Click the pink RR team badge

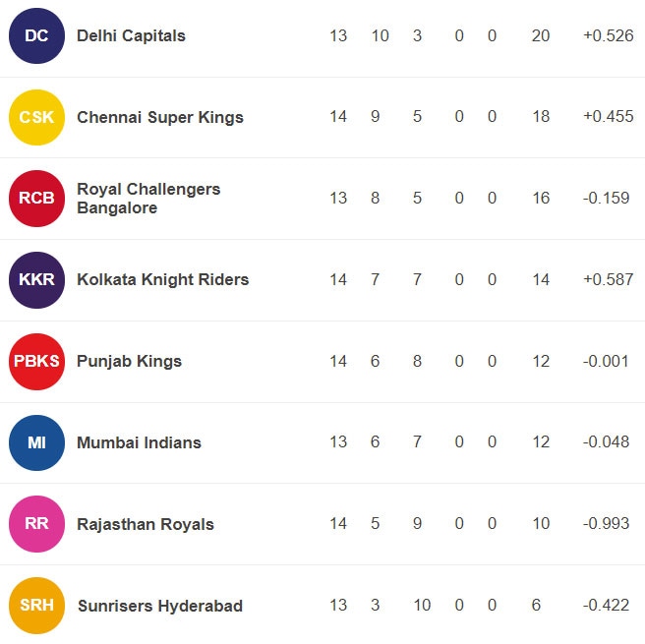[x=36, y=524]
